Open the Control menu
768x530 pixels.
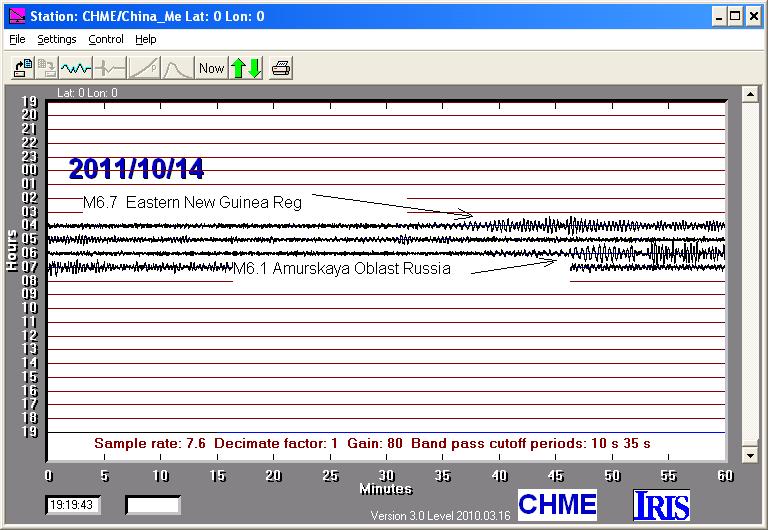tap(106, 39)
